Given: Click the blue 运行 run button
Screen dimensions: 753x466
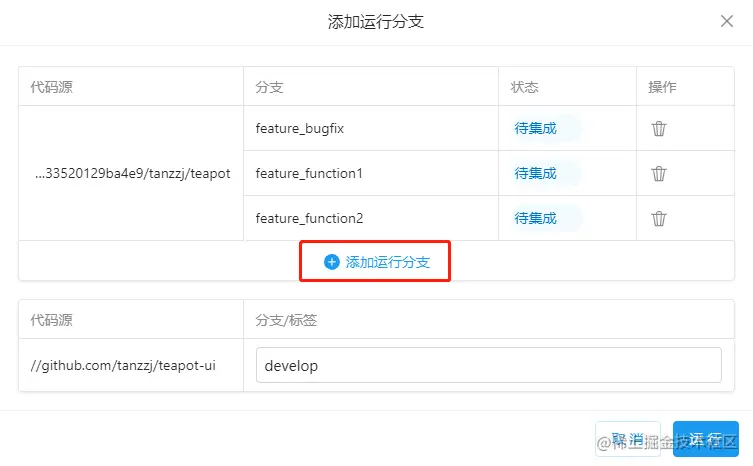Looking at the screenshot, I should (x=705, y=439).
